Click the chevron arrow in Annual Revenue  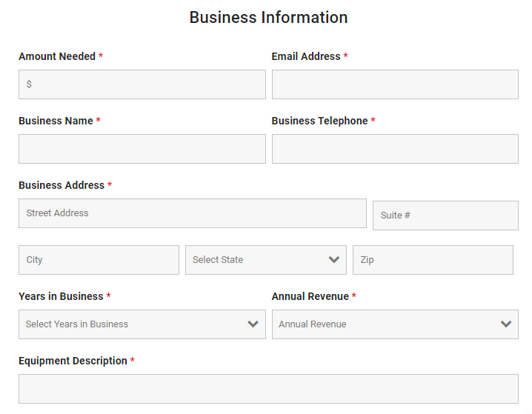[506, 324]
